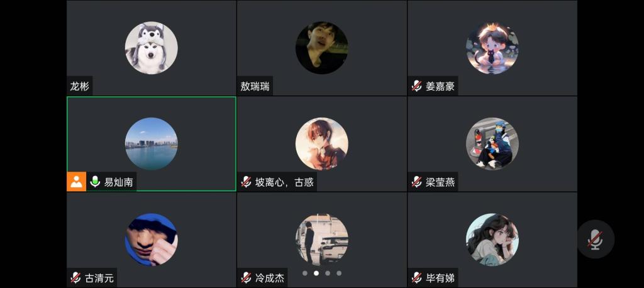
Task: Click muted mic icon next to 梁莹燕
Action: [x=416, y=182]
